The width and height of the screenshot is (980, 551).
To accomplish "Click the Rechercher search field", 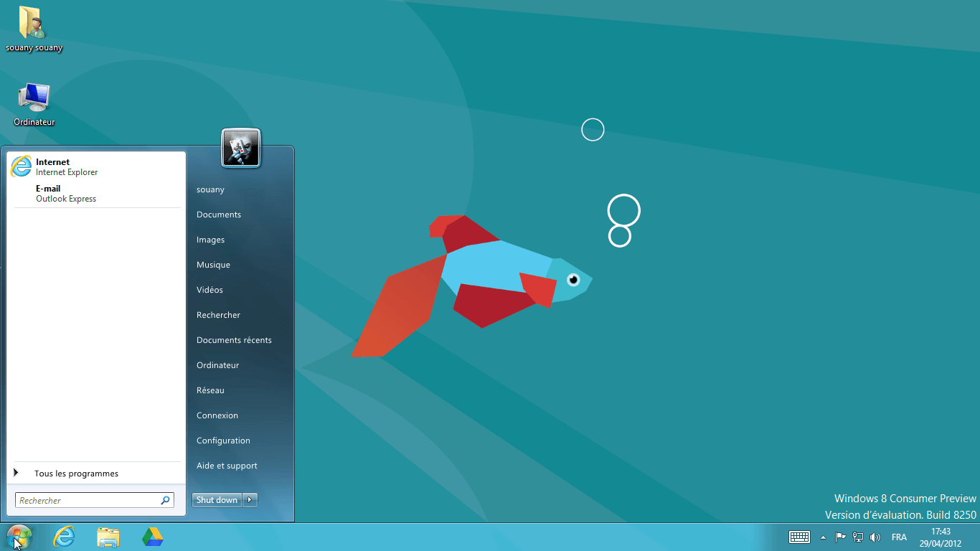I will [88, 500].
